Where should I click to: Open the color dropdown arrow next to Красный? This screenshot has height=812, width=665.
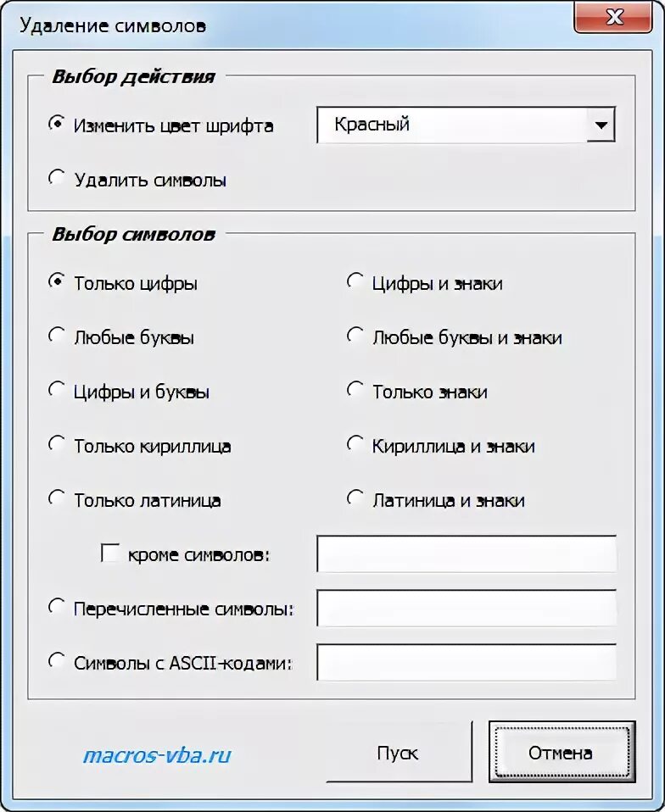(601, 125)
